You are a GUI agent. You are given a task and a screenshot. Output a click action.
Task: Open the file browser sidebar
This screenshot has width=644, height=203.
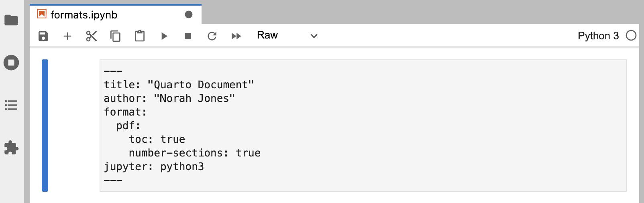point(11,20)
